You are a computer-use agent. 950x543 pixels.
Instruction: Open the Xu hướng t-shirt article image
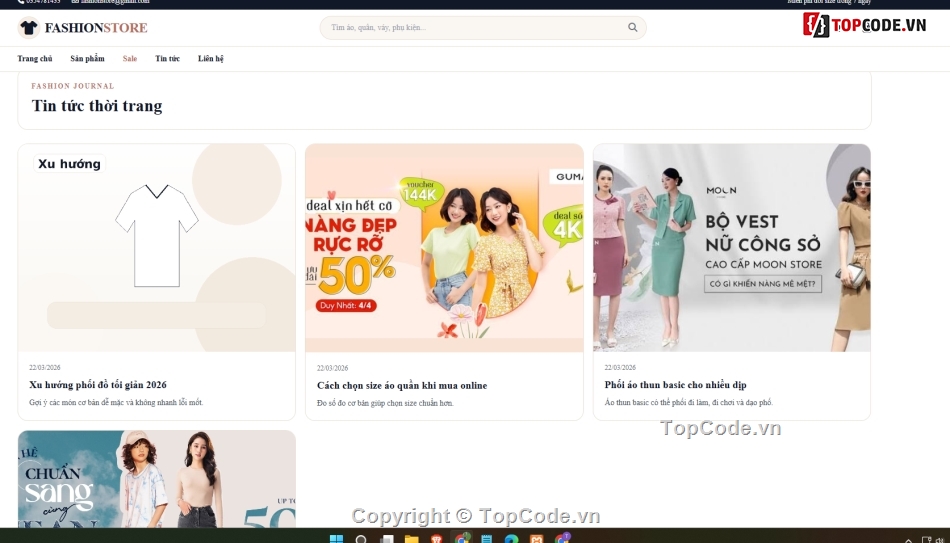point(156,248)
